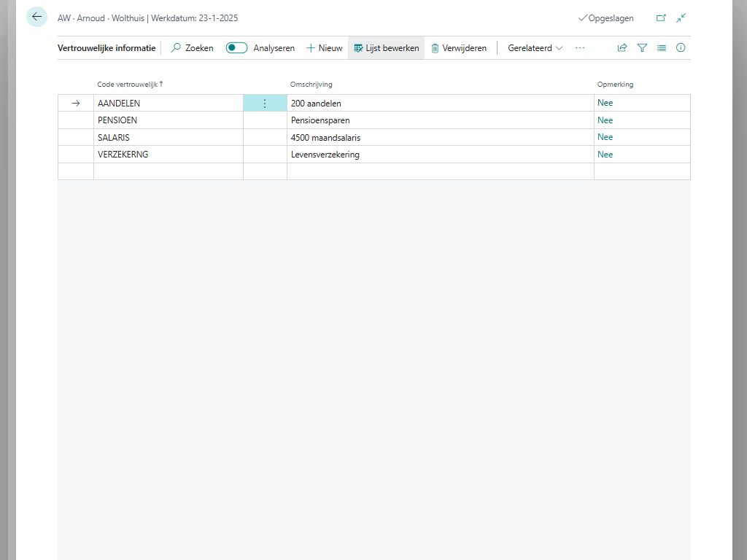747x560 pixels.
Task: Click the list view layout icon
Action: click(662, 48)
